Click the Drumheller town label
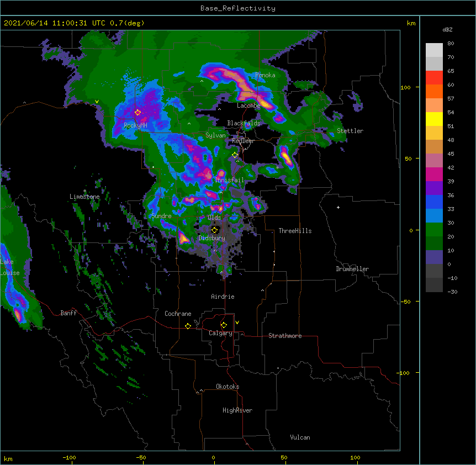The width and height of the screenshot is (476, 465). (x=352, y=269)
